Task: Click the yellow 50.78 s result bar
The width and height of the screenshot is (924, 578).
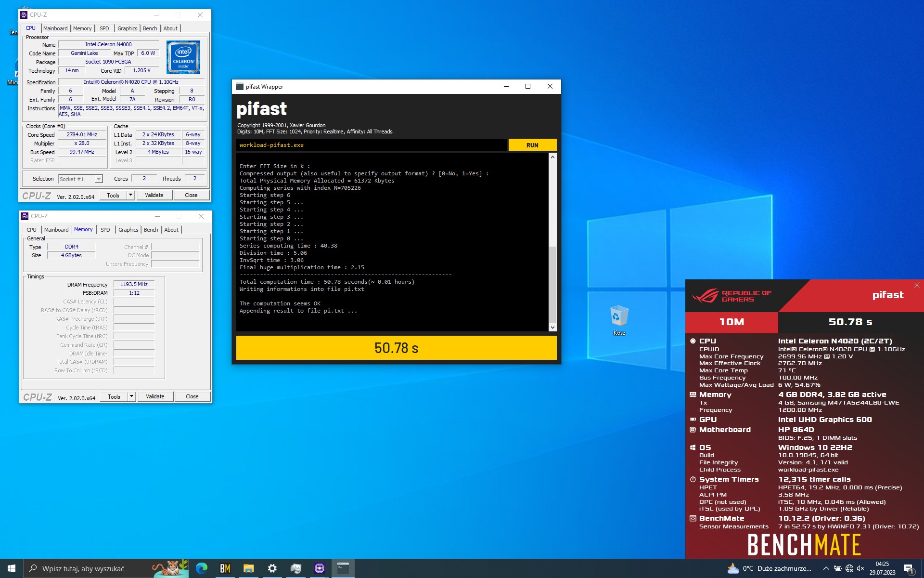Action: (x=396, y=348)
